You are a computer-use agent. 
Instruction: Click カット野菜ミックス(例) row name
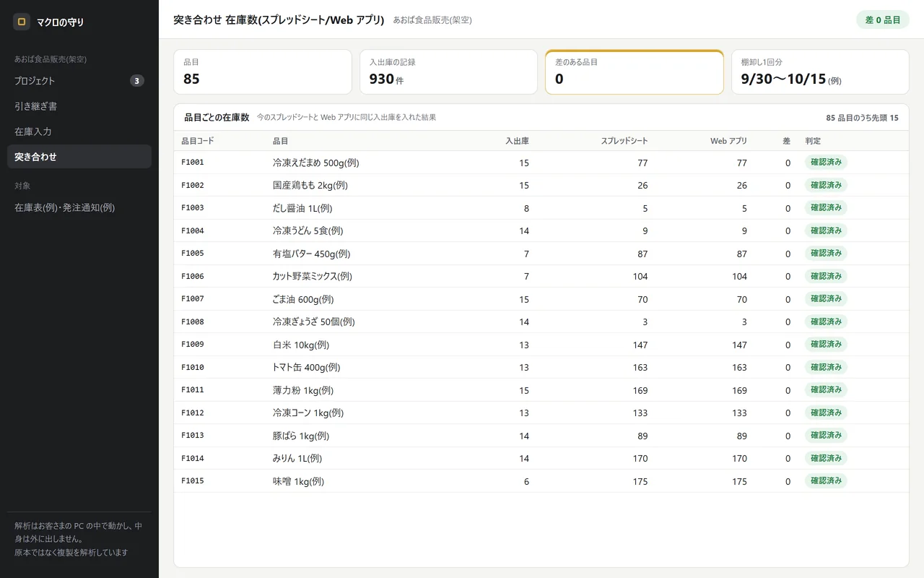(313, 276)
